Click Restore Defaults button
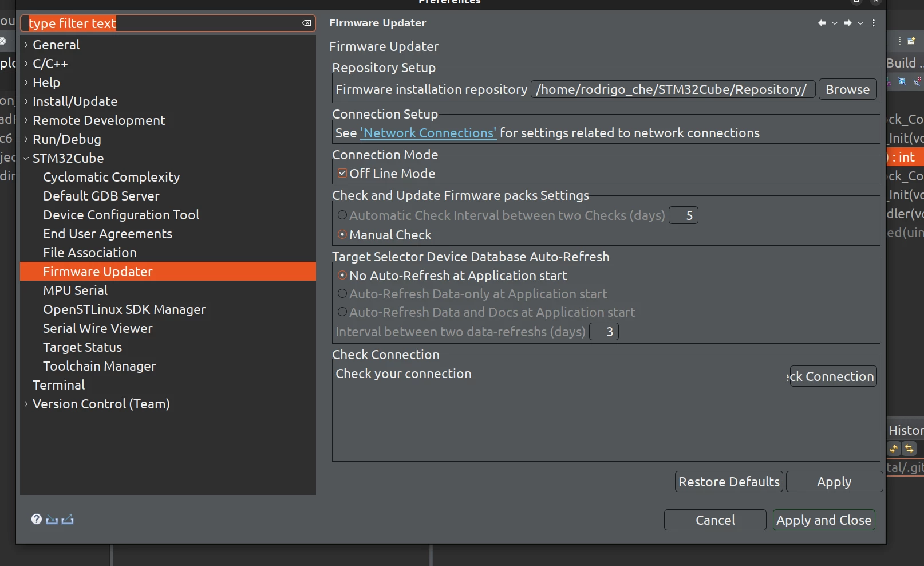Image resolution: width=924 pixels, height=566 pixels. (x=729, y=482)
